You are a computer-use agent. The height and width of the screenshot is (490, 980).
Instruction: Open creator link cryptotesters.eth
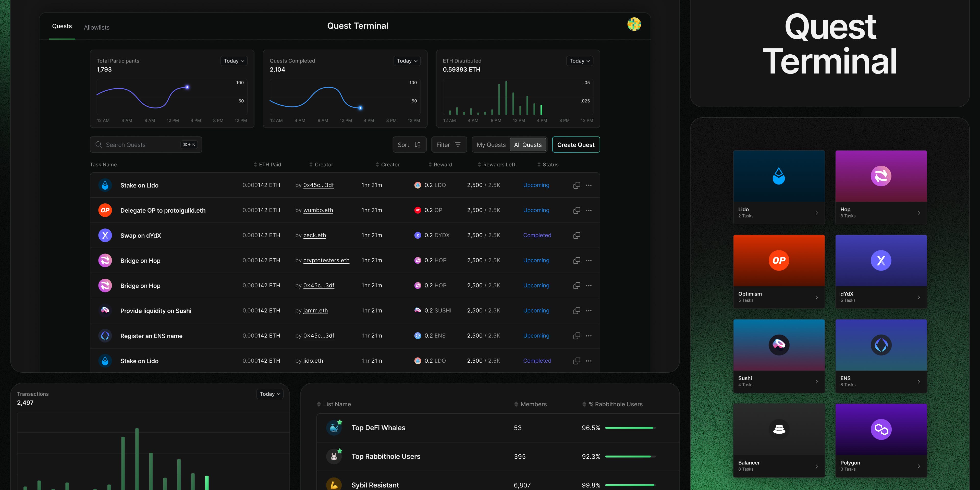click(326, 261)
